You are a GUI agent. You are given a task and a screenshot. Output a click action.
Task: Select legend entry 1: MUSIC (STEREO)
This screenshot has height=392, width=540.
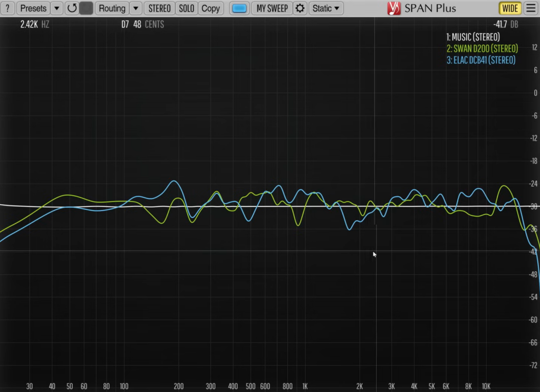tap(473, 37)
